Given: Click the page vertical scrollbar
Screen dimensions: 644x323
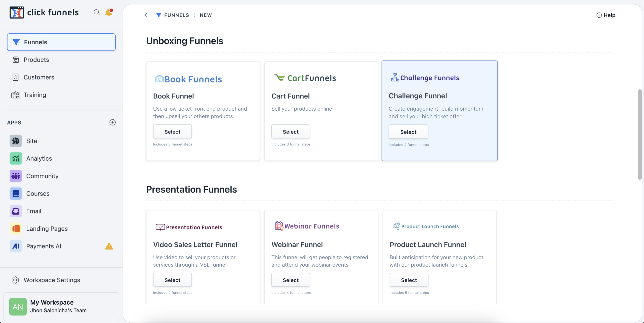Looking at the screenshot, I should 640,134.
